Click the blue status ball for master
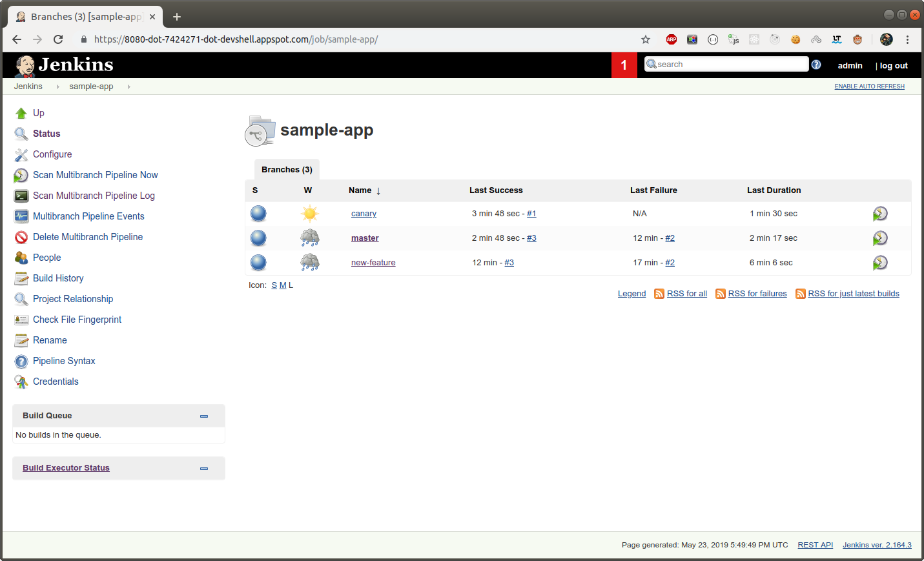924x561 pixels. 258,238
